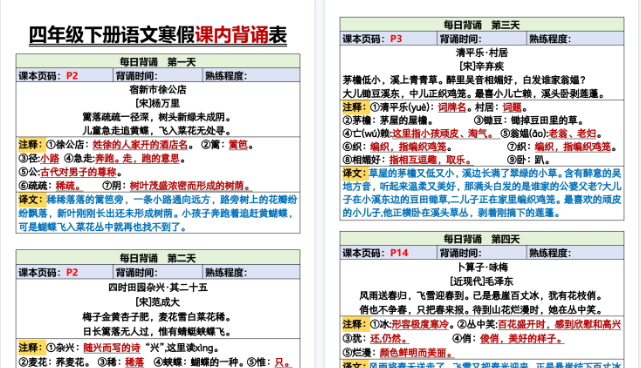Click 熟练程度 field in 第三天 table
641x368 pixels.
(x=575, y=38)
